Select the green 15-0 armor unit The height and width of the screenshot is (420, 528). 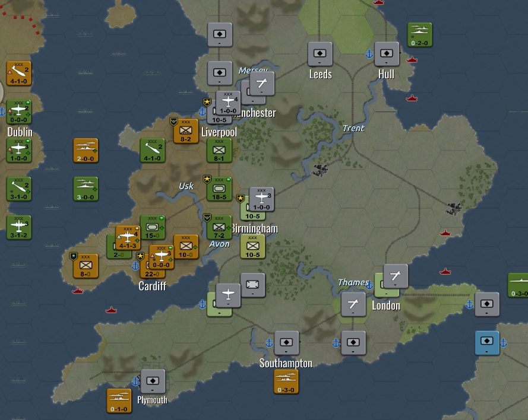tap(153, 228)
